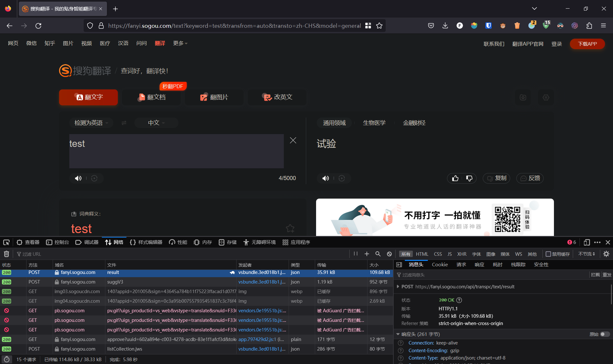Give thumbs down to the translation
Viewport: 613px width, 364px height.
coord(469,178)
